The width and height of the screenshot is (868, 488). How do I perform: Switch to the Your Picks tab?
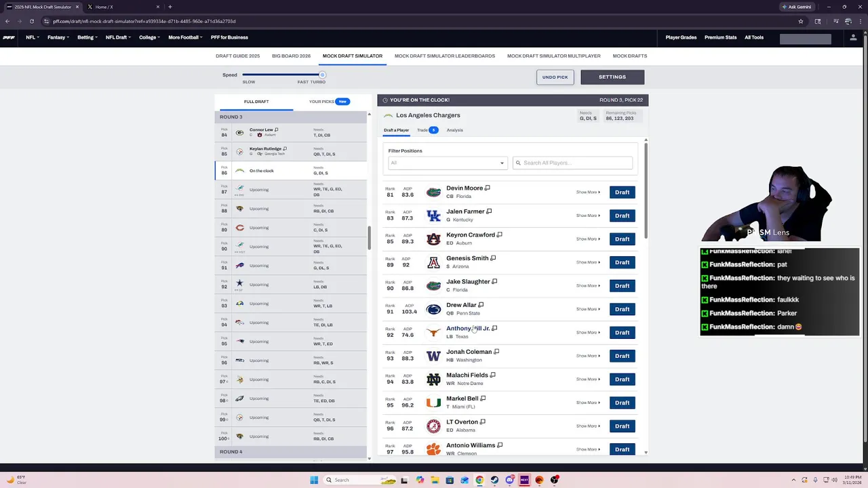coord(330,102)
